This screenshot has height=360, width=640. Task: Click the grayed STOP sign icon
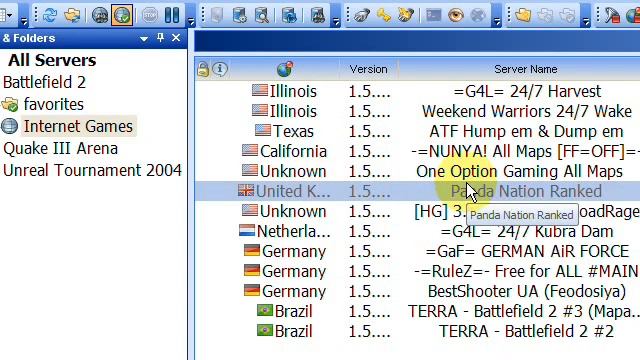point(150,15)
